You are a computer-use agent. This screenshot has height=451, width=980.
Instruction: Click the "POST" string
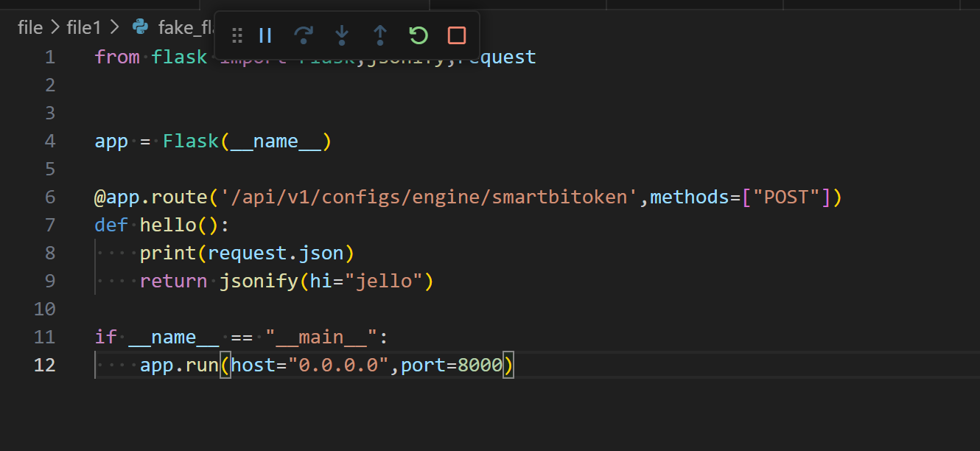785,197
